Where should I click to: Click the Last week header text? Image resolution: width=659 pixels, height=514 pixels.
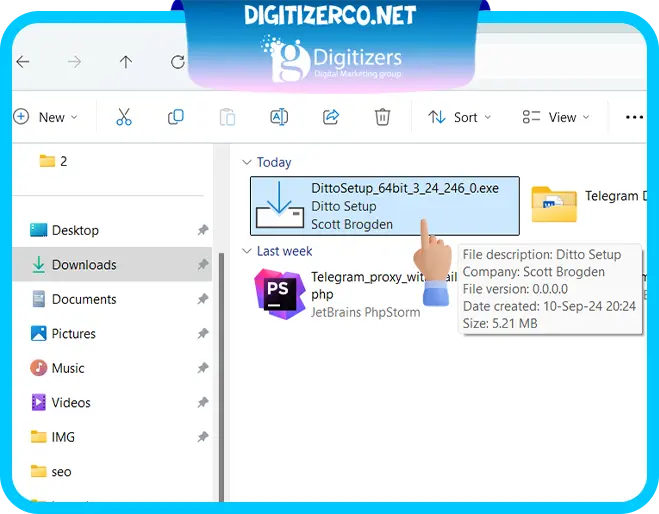pyautogui.click(x=285, y=251)
